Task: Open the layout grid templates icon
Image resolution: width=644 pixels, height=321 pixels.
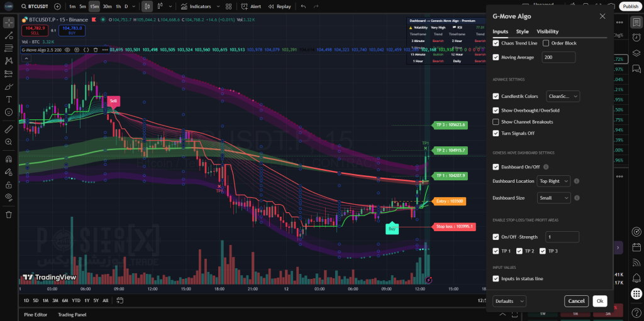Action: (x=229, y=6)
